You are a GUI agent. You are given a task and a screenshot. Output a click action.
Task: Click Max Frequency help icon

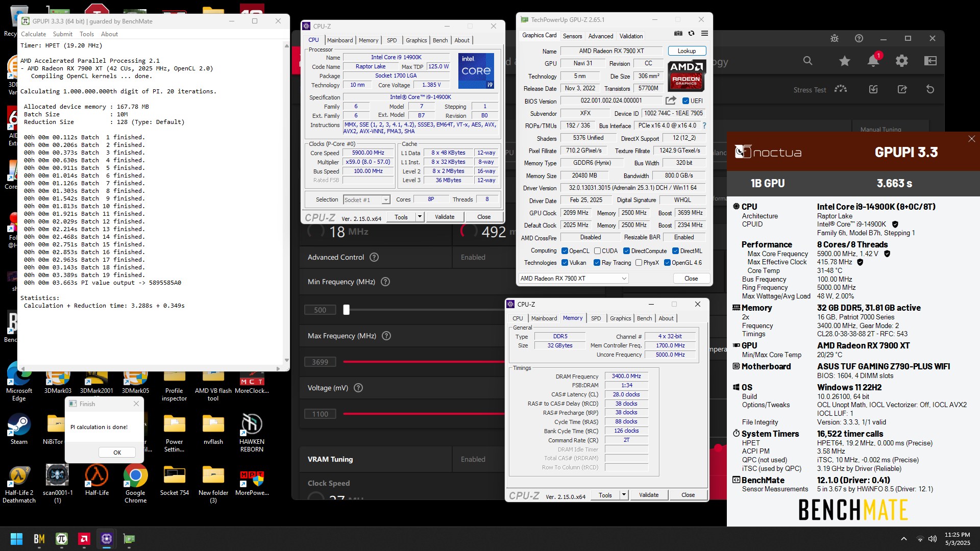[x=386, y=336]
